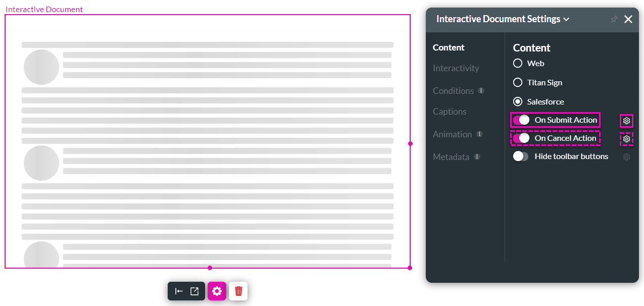Click the pink gear icon below the document

coord(217,291)
